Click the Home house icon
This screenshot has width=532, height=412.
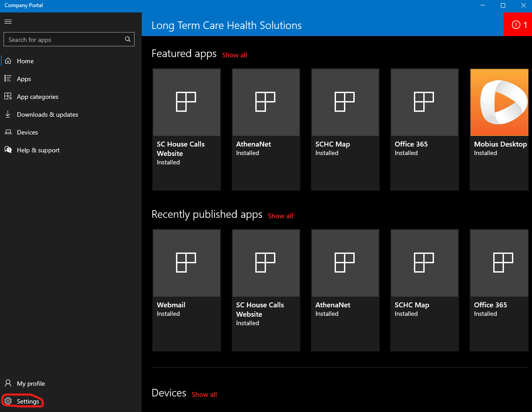[8, 61]
